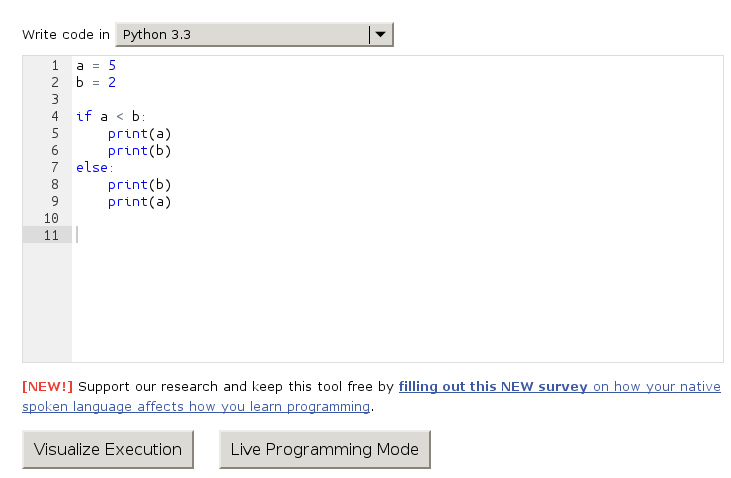Image resolution: width=731 pixels, height=478 pixels.
Task: Click print(a) on line 5
Action: coord(140,134)
